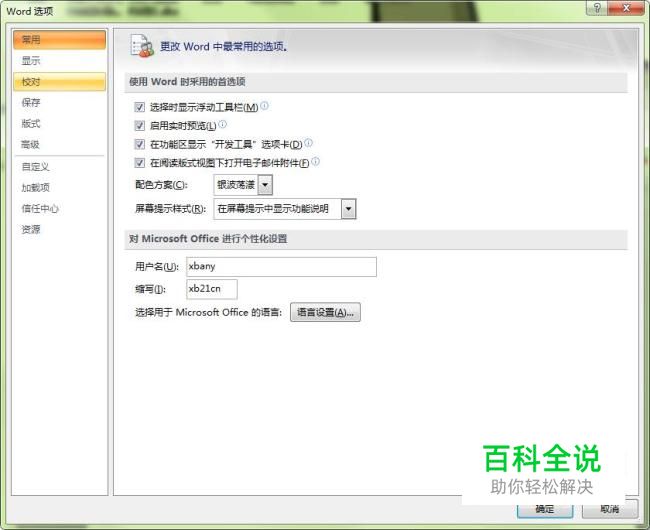This screenshot has width=650, height=530.
Task: Click the Word options header icon
Action: pyautogui.click(x=142, y=46)
